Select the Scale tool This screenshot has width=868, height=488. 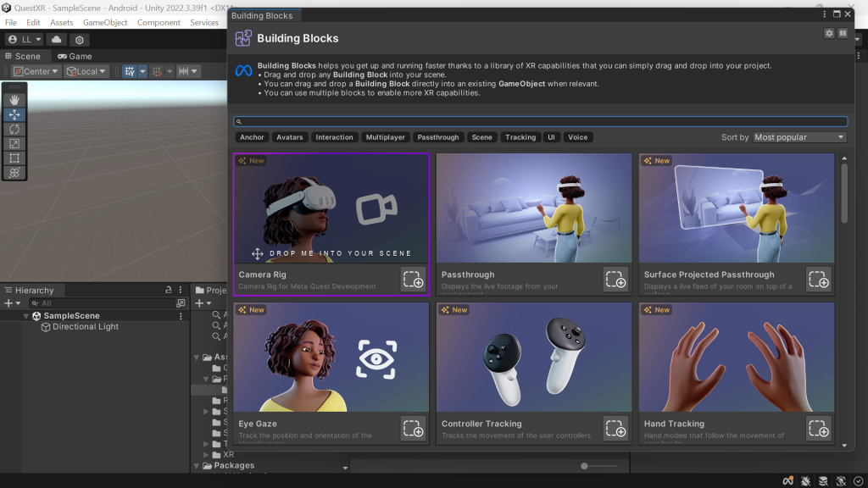(x=14, y=144)
